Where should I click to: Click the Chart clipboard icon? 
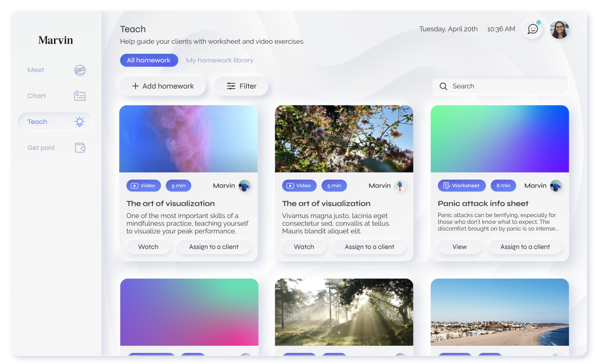(x=80, y=96)
